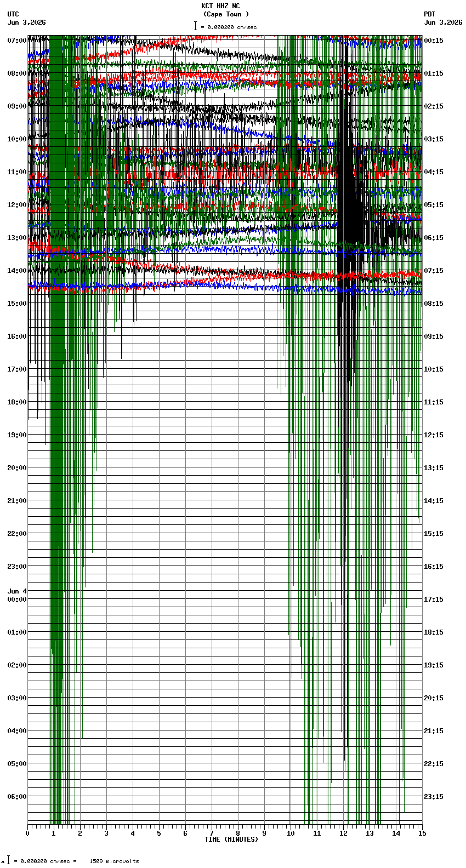Click the minute axis tick label '15'
Image resolution: width=466 pixels, height=868 pixels.
[x=422, y=833]
